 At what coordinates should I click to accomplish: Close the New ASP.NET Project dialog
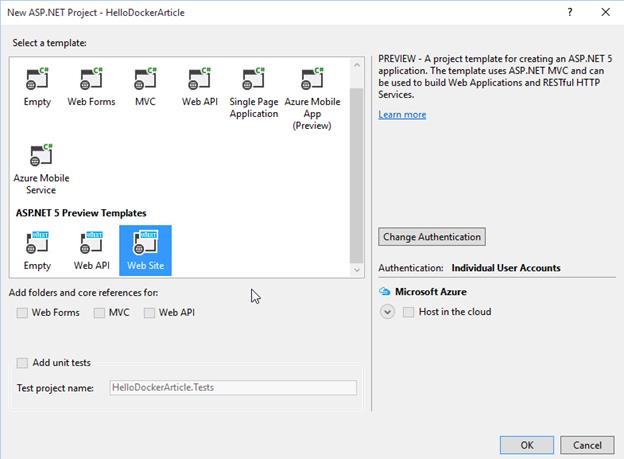605,12
